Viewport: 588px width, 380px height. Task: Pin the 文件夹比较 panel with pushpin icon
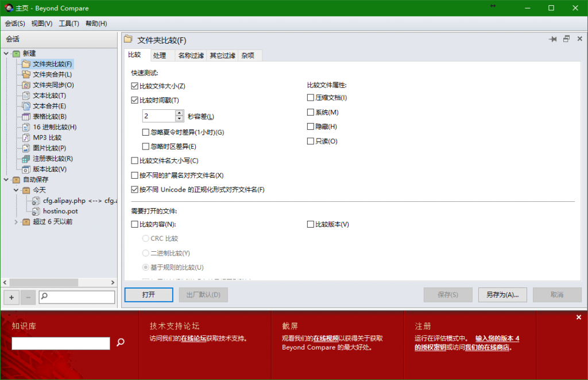tap(552, 39)
